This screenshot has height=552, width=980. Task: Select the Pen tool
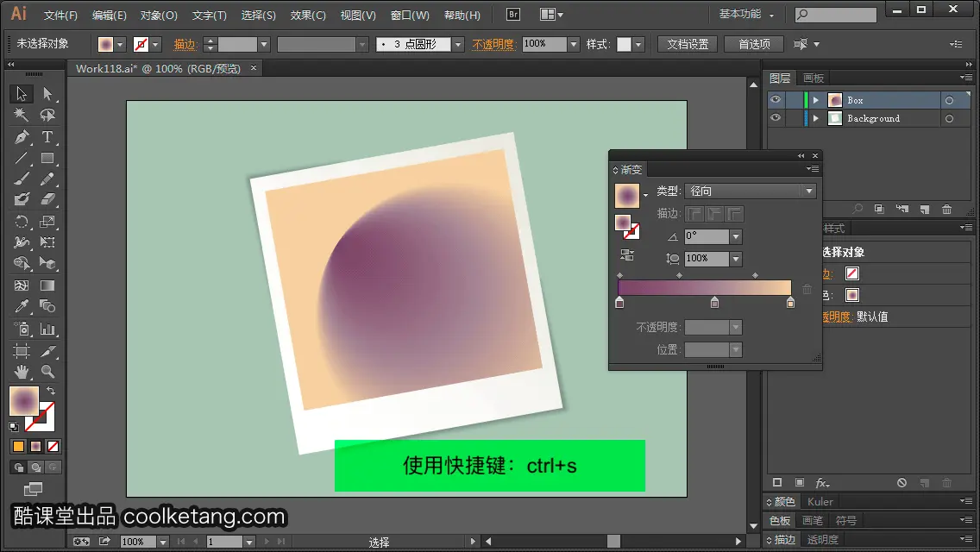[22, 137]
